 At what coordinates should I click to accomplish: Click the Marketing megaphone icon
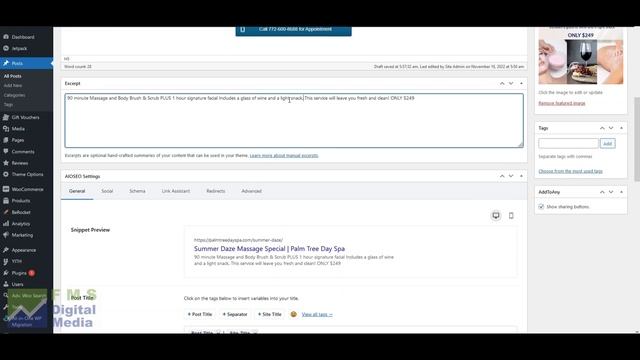click(6, 235)
